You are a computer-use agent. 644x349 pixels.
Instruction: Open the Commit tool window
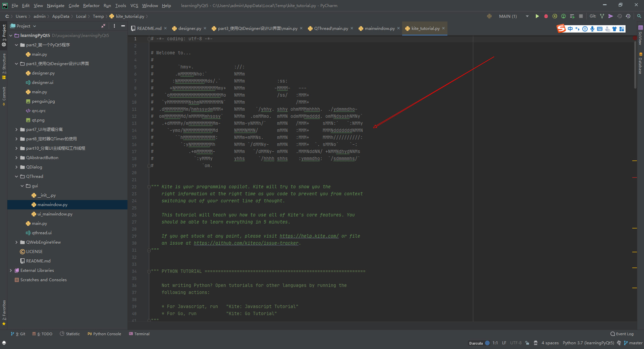click(x=4, y=96)
